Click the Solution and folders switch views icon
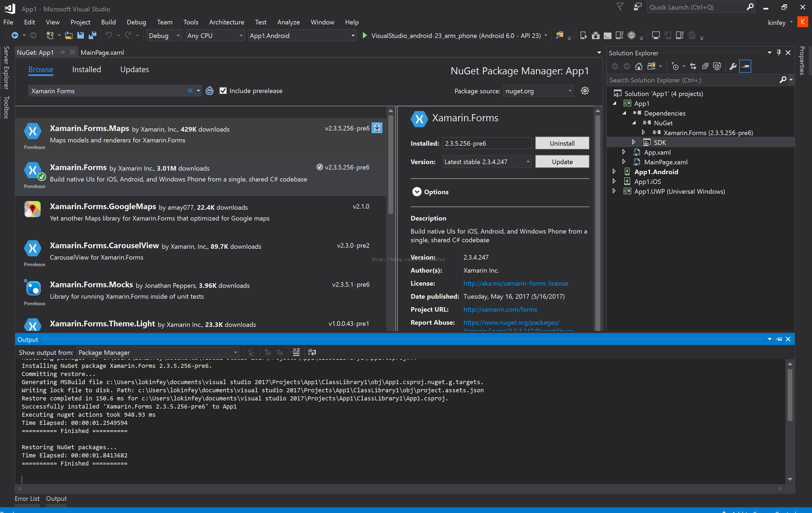 pyautogui.click(x=652, y=66)
